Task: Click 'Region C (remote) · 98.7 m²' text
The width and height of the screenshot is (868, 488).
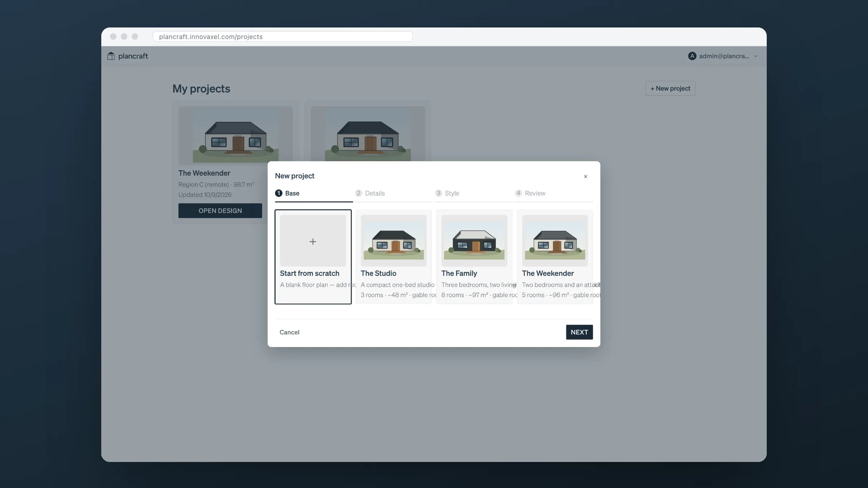Action: point(216,185)
